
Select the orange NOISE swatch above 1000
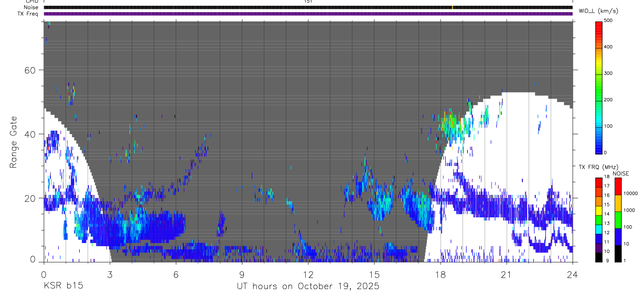click(618, 203)
